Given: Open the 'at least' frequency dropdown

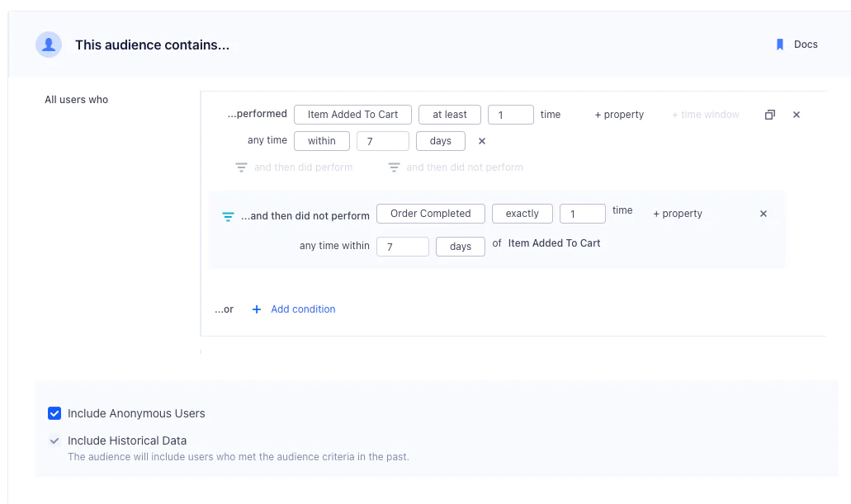Looking at the screenshot, I should click(449, 115).
